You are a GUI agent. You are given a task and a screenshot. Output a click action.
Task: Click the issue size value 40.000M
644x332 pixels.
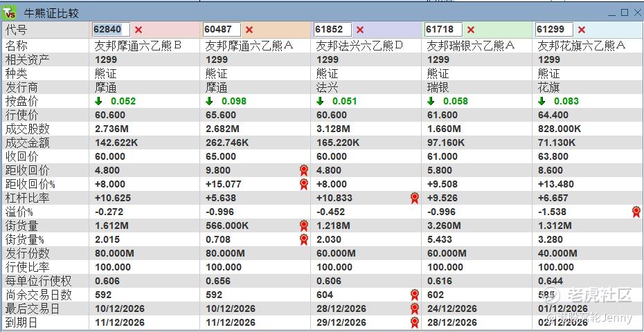click(x=557, y=254)
